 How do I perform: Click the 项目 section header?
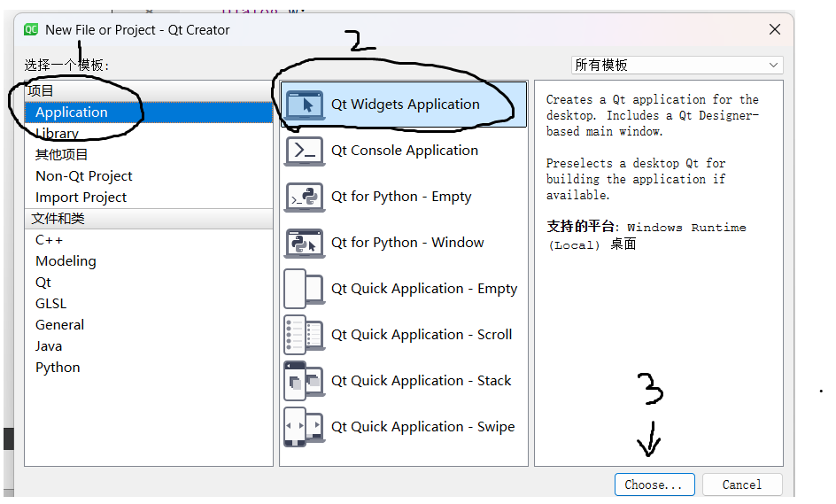[149, 91]
